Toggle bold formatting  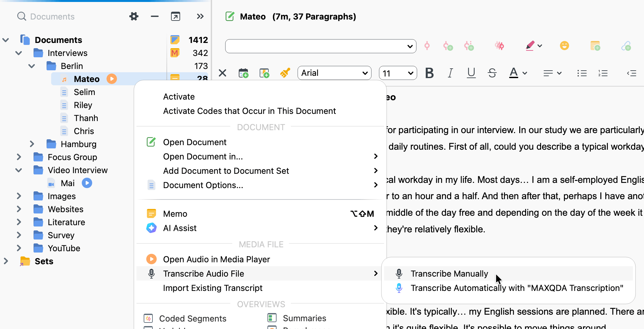click(x=429, y=73)
